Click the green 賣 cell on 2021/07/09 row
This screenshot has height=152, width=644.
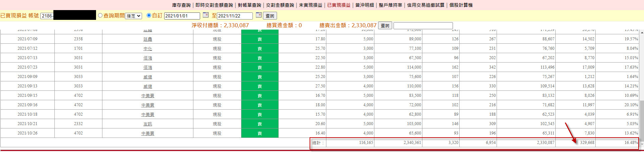click(x=260, y=39)
